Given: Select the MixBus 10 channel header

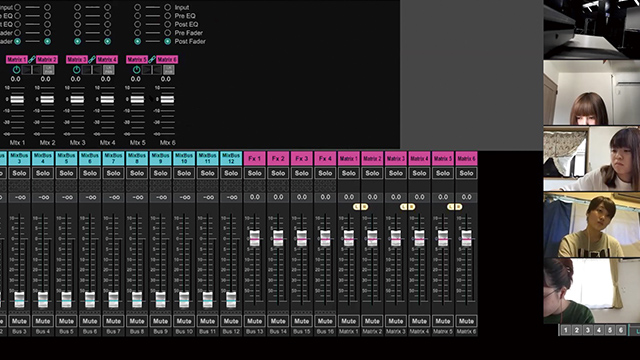Looking at the screenshot, I should click(x=184, y=158).
